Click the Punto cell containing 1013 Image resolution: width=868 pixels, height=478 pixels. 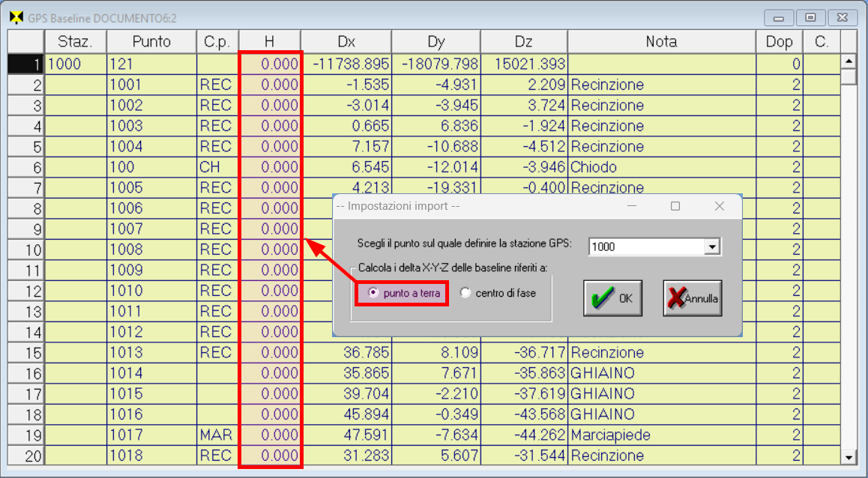[x=151, y=352]
